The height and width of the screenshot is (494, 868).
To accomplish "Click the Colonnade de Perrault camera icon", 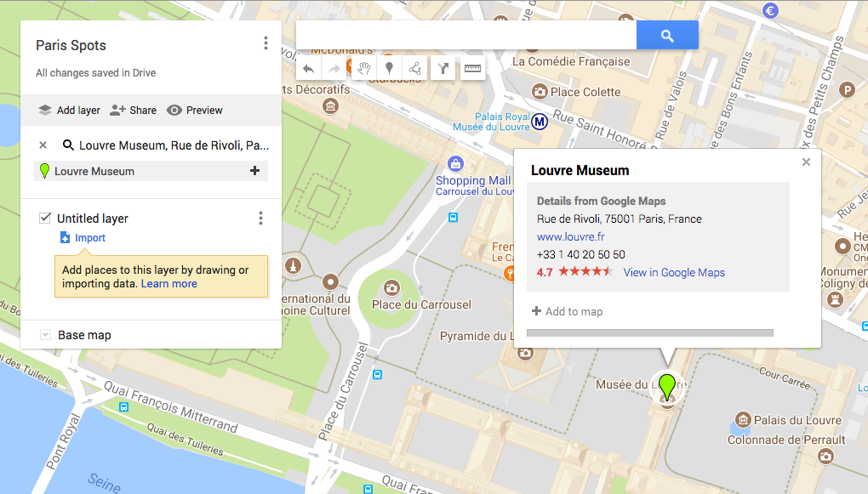I will [825, 457].
